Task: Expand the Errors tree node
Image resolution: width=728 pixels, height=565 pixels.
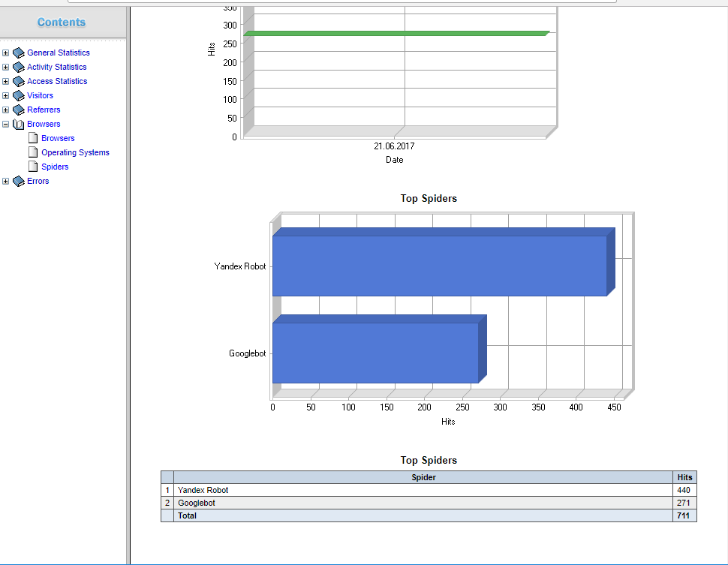Action: pos(6,182)
